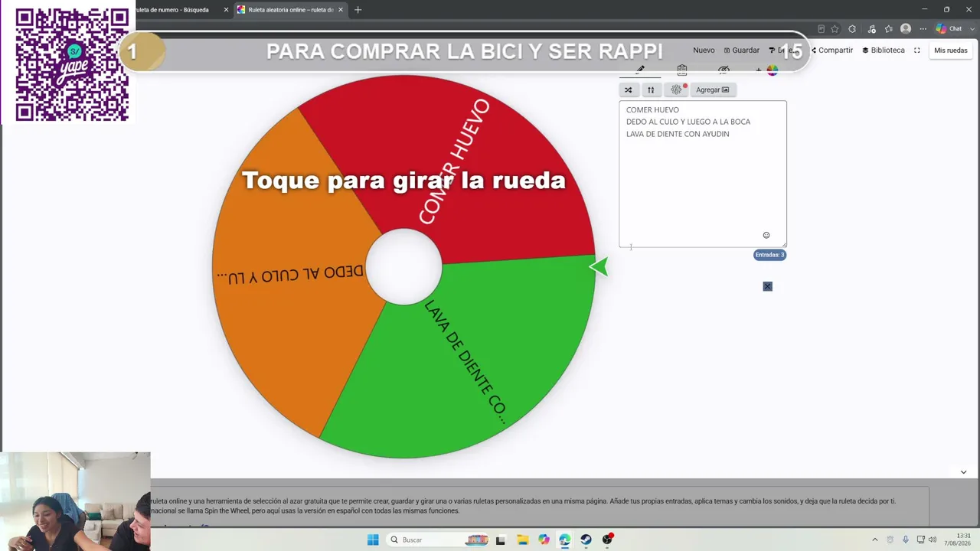Open Steam from the taskbar
The image size is (980, 551).
[586, 540]
